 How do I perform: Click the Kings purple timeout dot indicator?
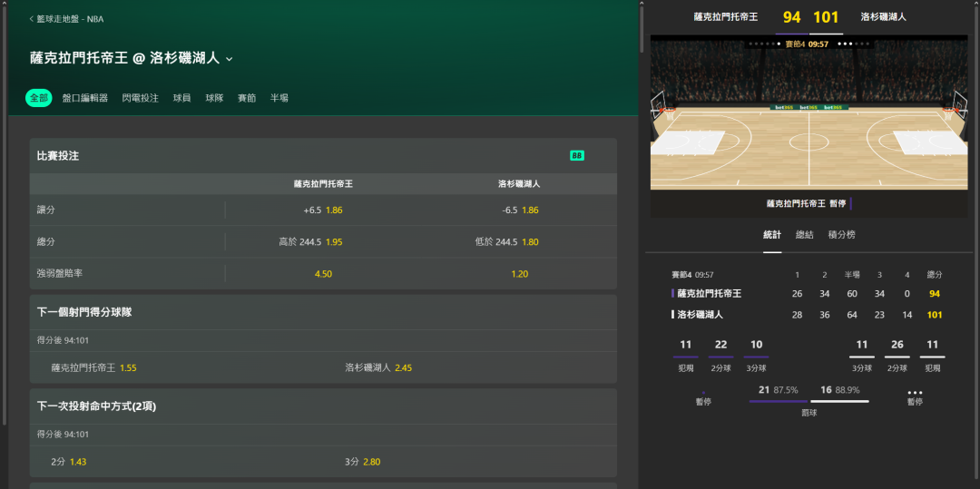[x=703, y=394]
